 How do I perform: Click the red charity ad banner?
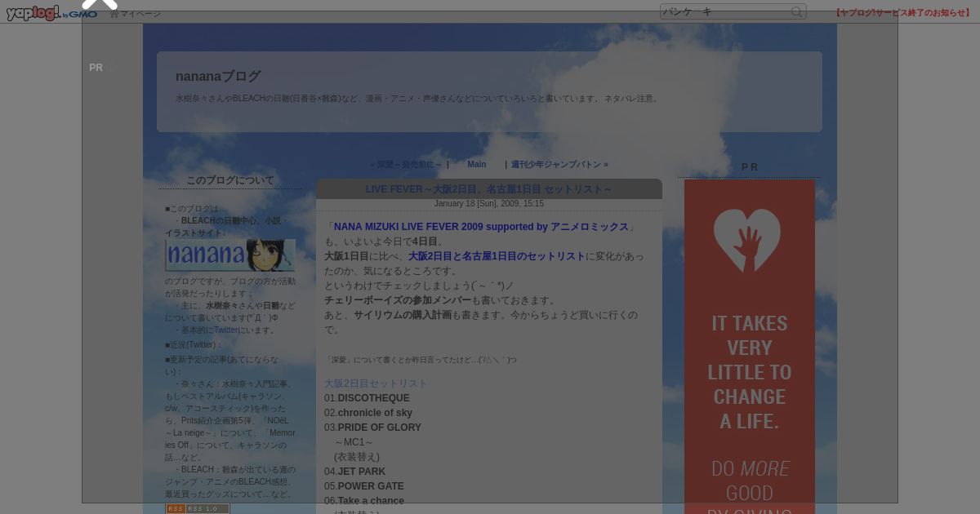tap(750, 347)
